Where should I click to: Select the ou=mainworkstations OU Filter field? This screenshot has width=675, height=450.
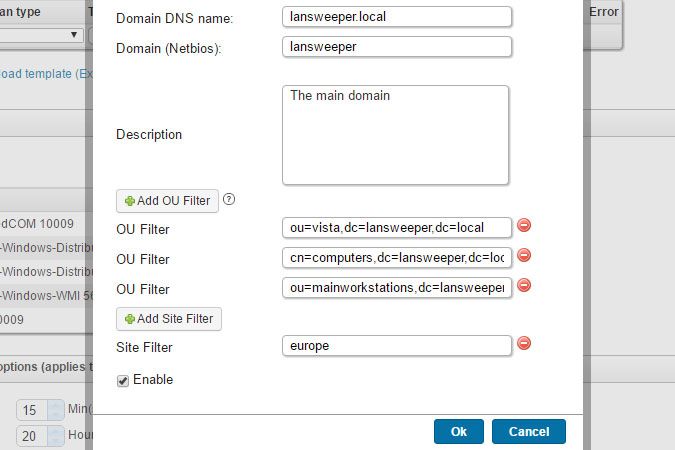[397, 288]
